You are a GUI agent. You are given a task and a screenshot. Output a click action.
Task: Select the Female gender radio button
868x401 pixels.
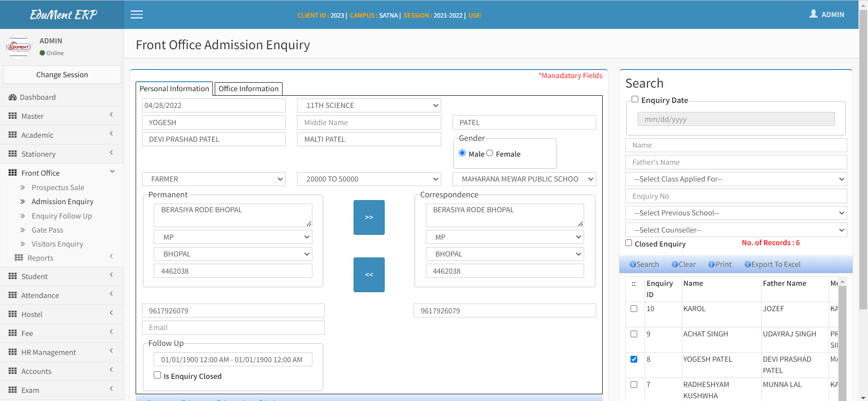pyautogui.click(x=490, y=153)
